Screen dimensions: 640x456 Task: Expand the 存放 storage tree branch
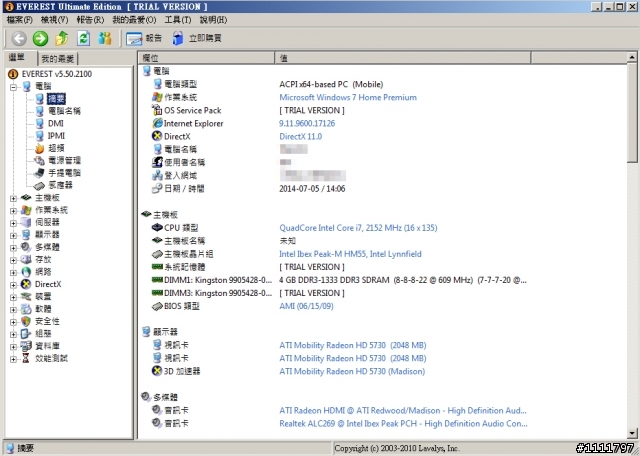[13, 260]
